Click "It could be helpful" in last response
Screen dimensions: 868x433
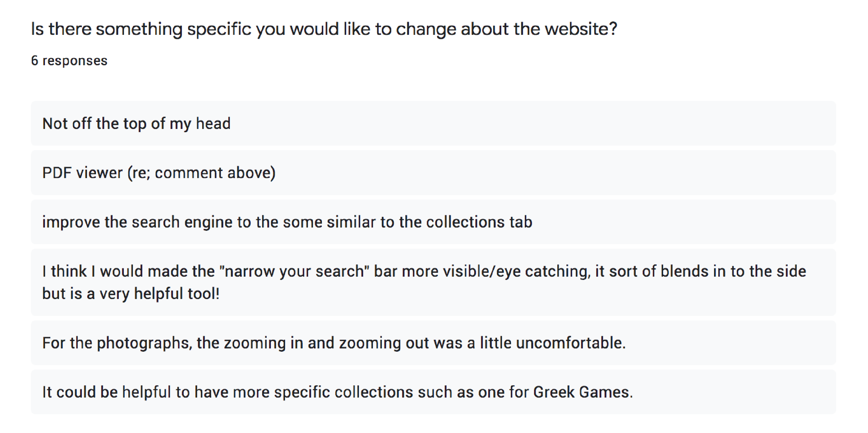pyautogui.click(x=107, y=392)
